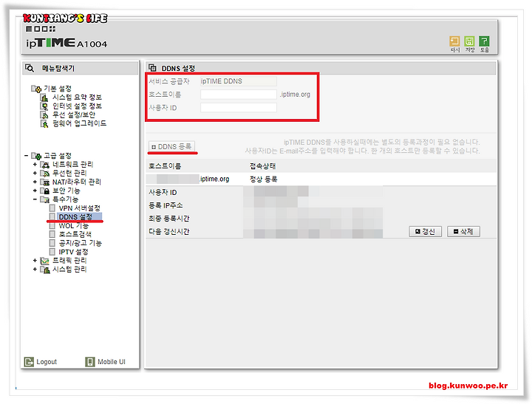Click the Logout icon
The height and width of the screenshot is (404, 532).
pos(29,362)
